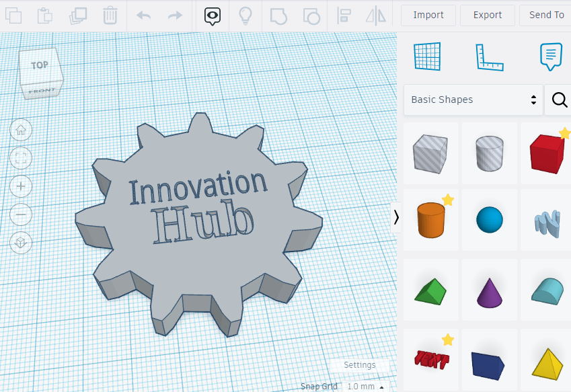Activate the Workplane tool
This screenshot has height=392, width=571.
(x=426, y=56)
